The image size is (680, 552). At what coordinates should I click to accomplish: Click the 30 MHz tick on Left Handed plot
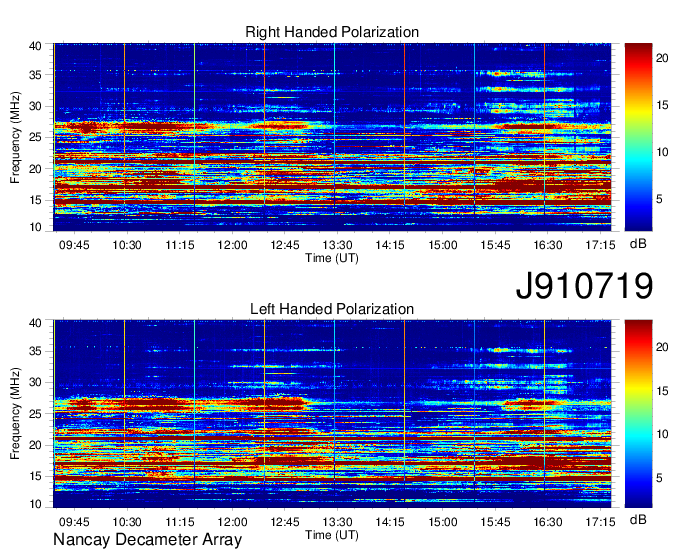coord(35,382)
